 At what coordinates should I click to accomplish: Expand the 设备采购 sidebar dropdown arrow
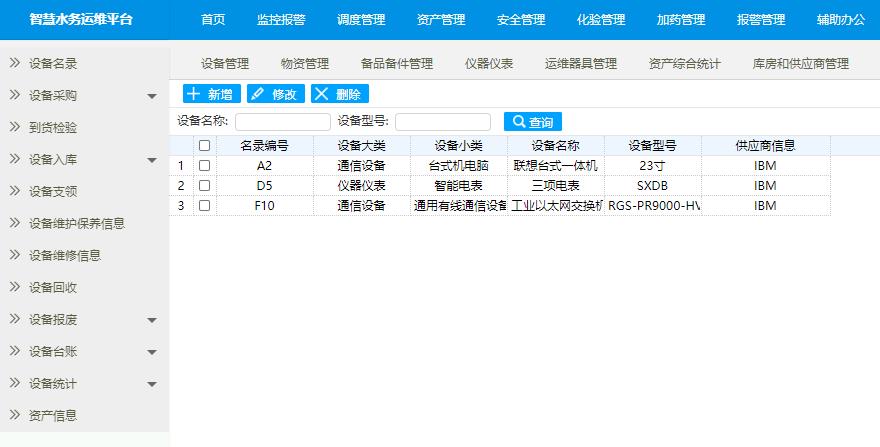point(152,97)
